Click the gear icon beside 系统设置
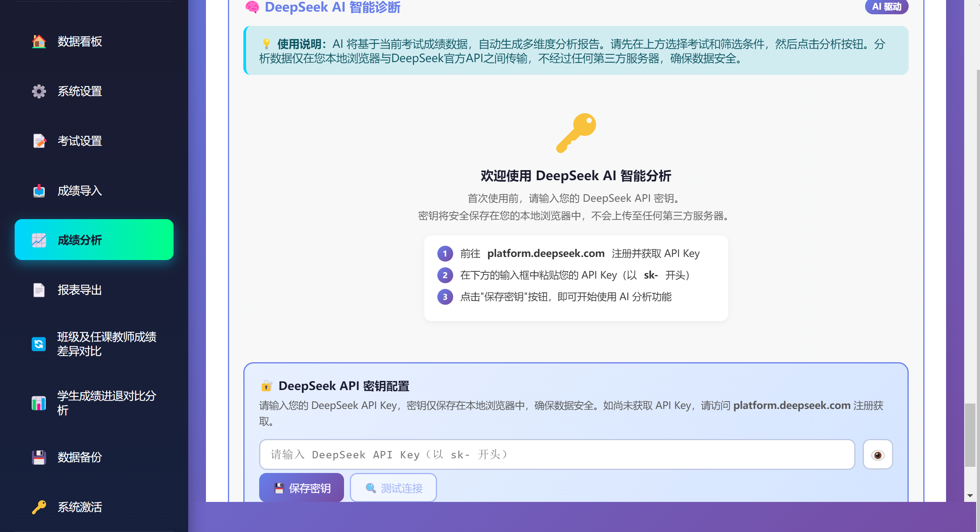Viewport: 980px width, 532px height. point(39,91)
